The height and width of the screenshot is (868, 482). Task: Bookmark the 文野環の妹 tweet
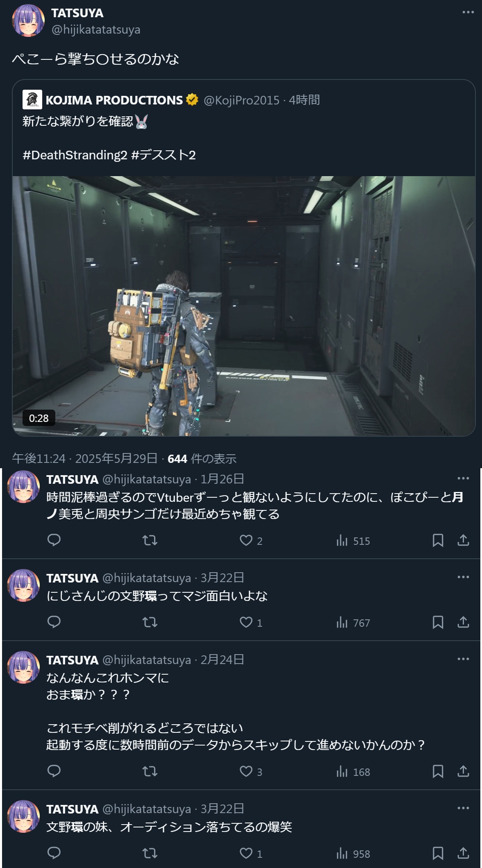(x=438, y=853)
